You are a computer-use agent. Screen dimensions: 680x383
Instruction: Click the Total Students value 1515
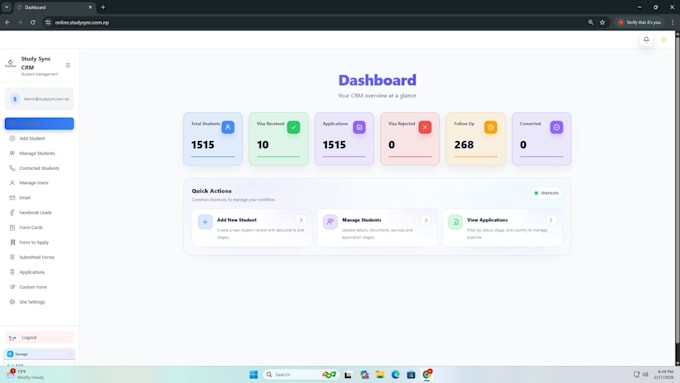(x=203, y=144)
